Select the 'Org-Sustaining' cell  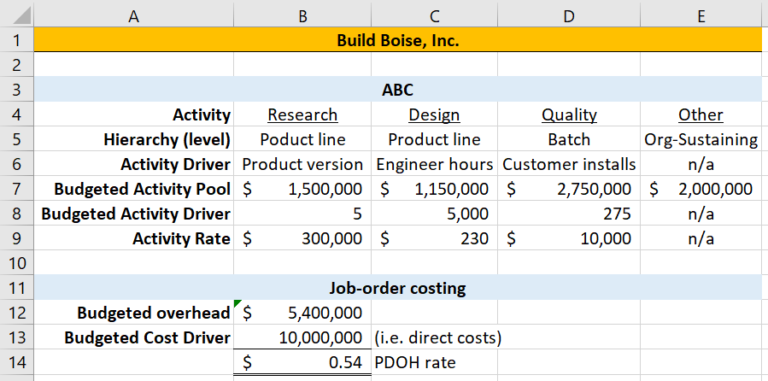click(x=701, y=139)
